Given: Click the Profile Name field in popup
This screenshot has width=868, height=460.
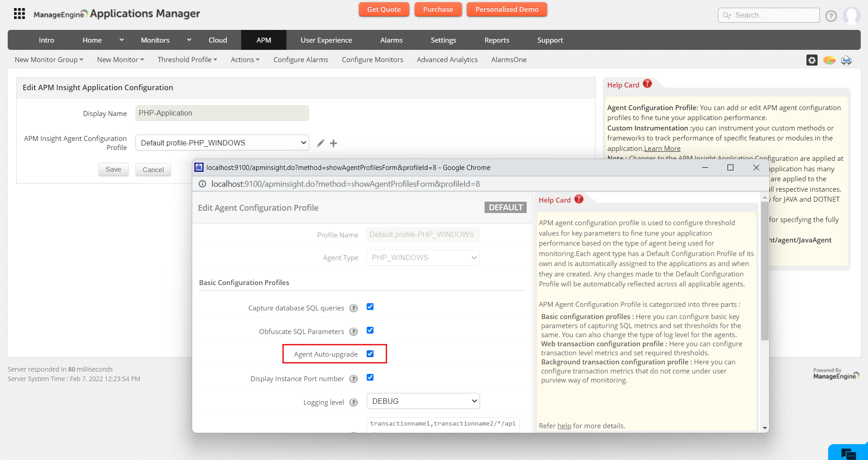Looking at the screenshot, I should pyautogui.click(x=423, y=235).
